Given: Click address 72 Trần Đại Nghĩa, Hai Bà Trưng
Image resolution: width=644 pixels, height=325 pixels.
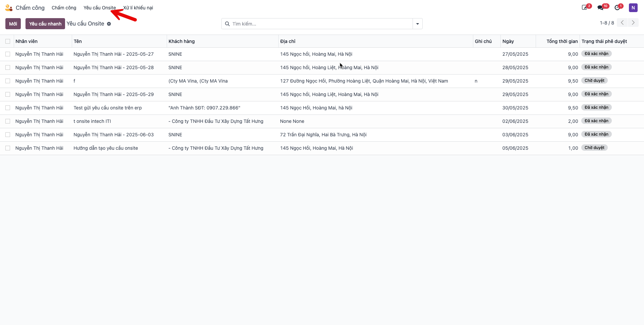Looking at the screenshot, I should coord(323,135).
